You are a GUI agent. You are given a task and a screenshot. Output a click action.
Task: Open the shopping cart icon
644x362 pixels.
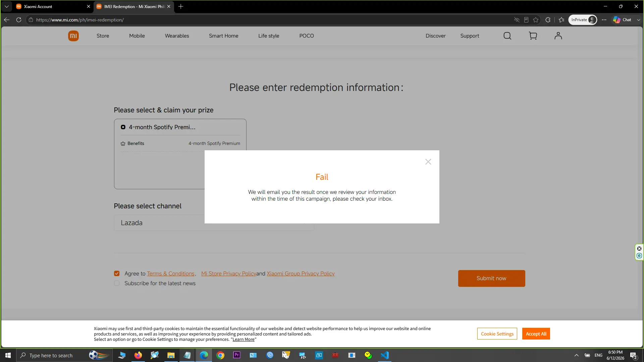[x=533, y=36]
